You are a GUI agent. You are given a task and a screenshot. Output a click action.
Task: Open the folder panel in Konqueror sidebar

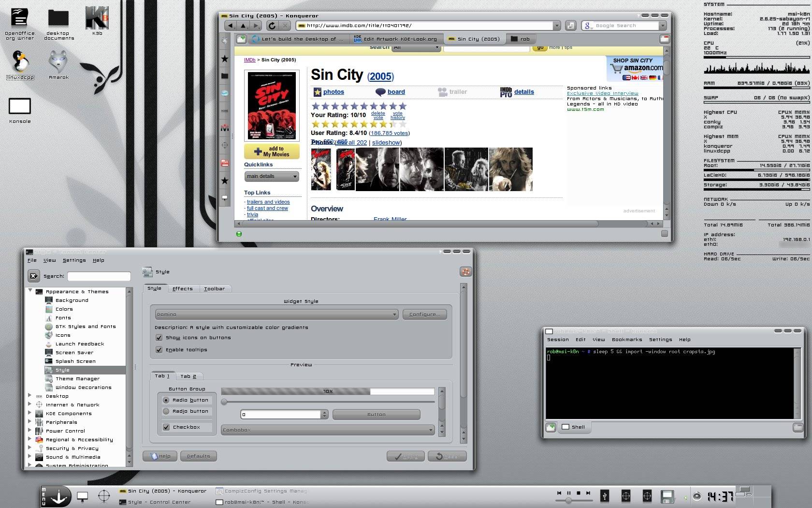click(225, 76)
